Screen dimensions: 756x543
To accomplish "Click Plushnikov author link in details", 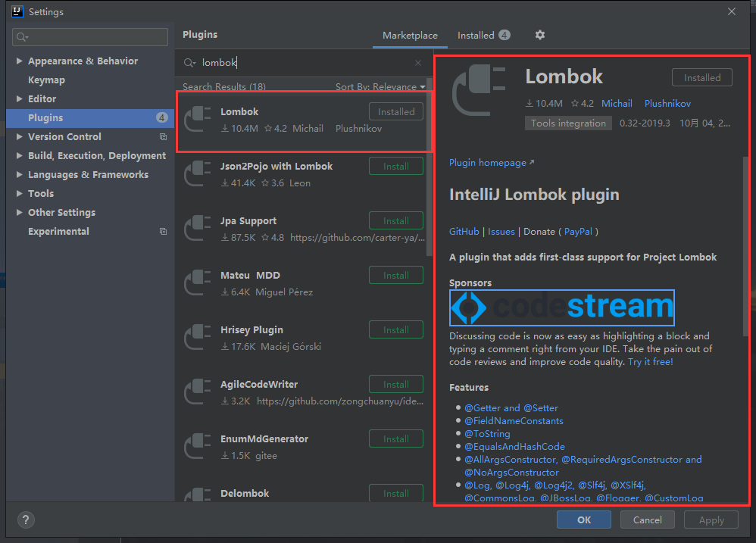I will tap(667, 104).
